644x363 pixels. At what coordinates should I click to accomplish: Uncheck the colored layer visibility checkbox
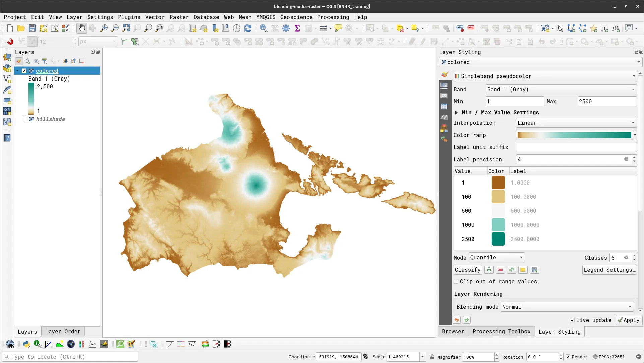[x=24, y=71]
